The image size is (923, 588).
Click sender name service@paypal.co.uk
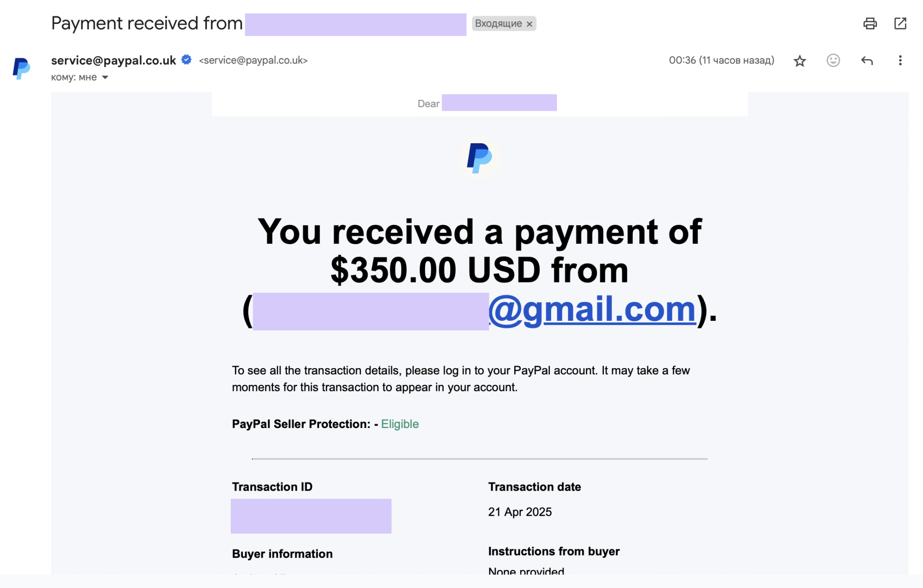click(x=114, y=60)
